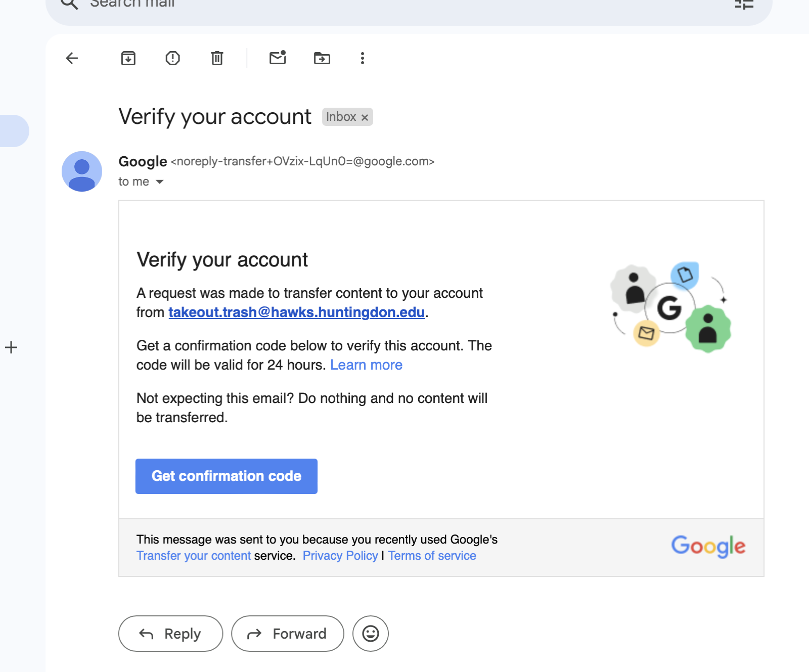Archive this email
Screen dimensions: 809x672
[128, 58]
